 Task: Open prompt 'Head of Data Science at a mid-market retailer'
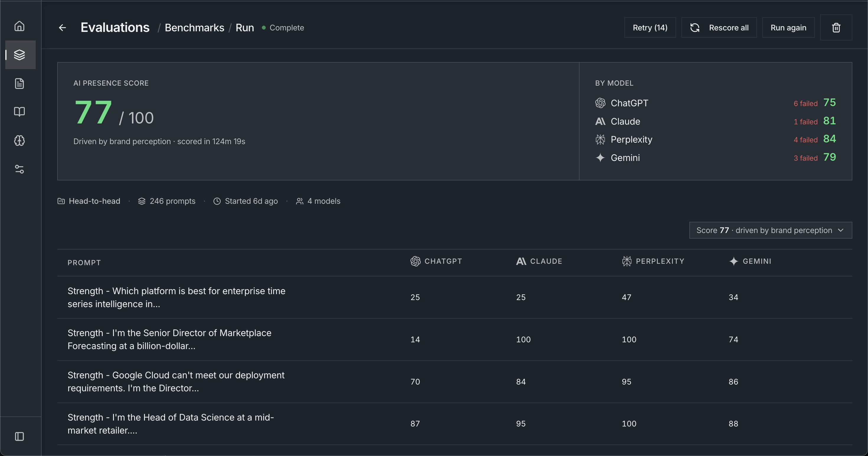(x=171, y=424)
